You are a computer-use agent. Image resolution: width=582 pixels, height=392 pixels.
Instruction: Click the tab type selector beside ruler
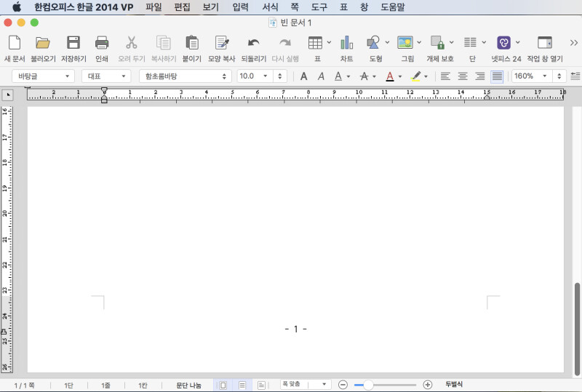8,95
